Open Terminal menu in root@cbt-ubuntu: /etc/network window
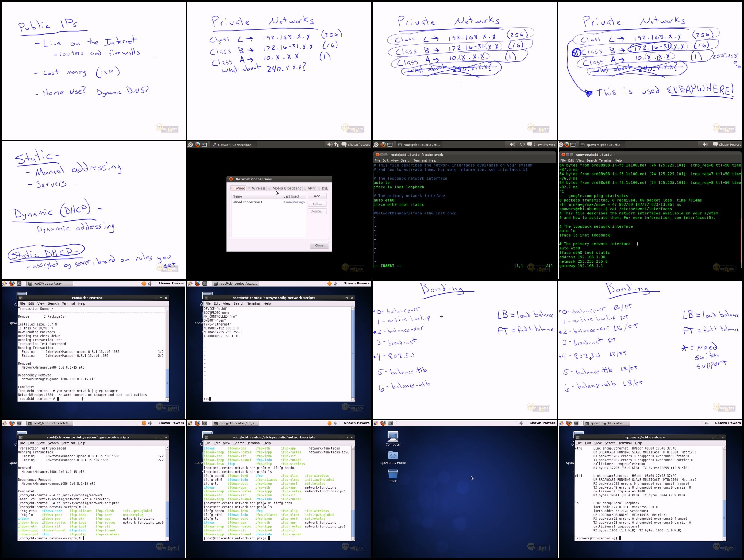This screenshot has height=560, width=744. click(x=420, y=160)
